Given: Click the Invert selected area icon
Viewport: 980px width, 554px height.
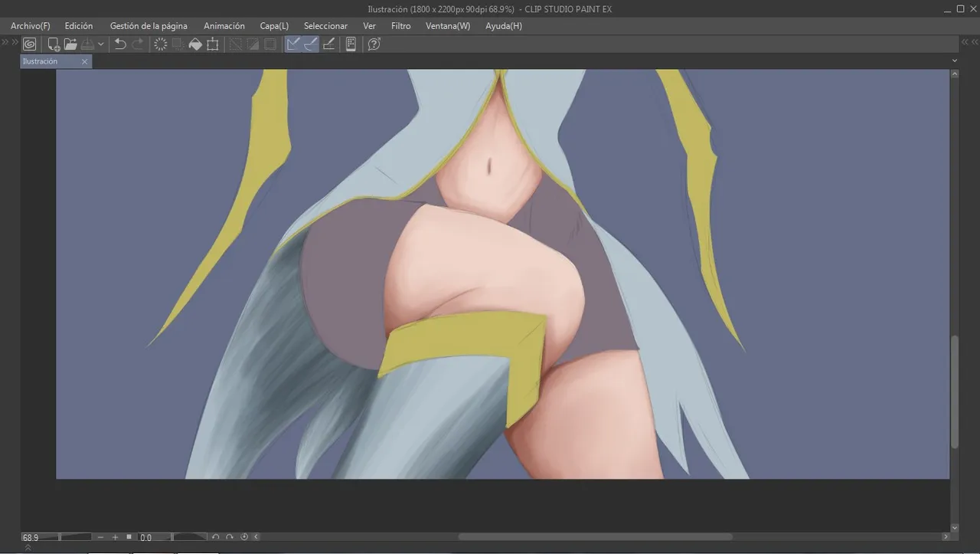Looking at the screenshot, I should pos(253,44).
